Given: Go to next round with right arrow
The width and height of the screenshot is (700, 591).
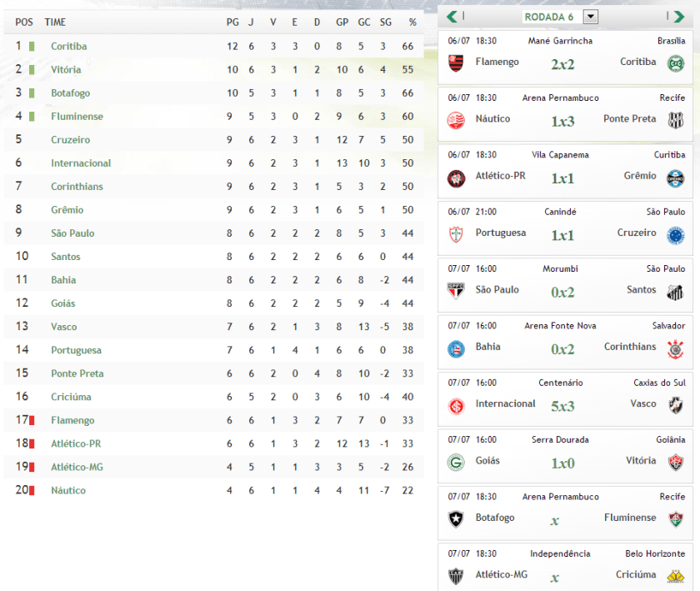Looking at the screenshot, I should [x=678, y=16].
